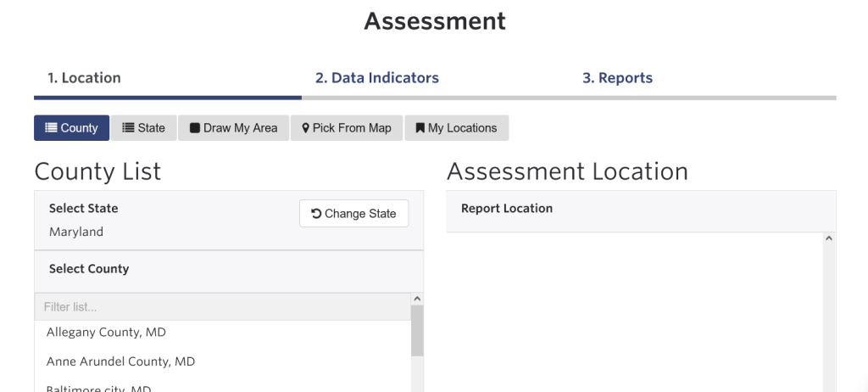Switch to My Locations mode
This screenshot has width=868, height=392.
click(457, 128)
